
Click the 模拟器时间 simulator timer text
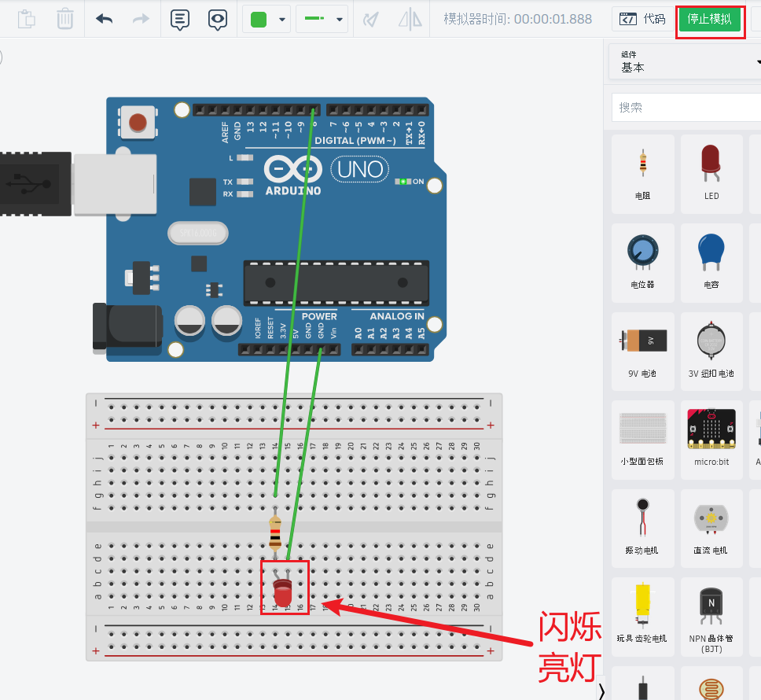pyautogui.click(x=517, y=19)
